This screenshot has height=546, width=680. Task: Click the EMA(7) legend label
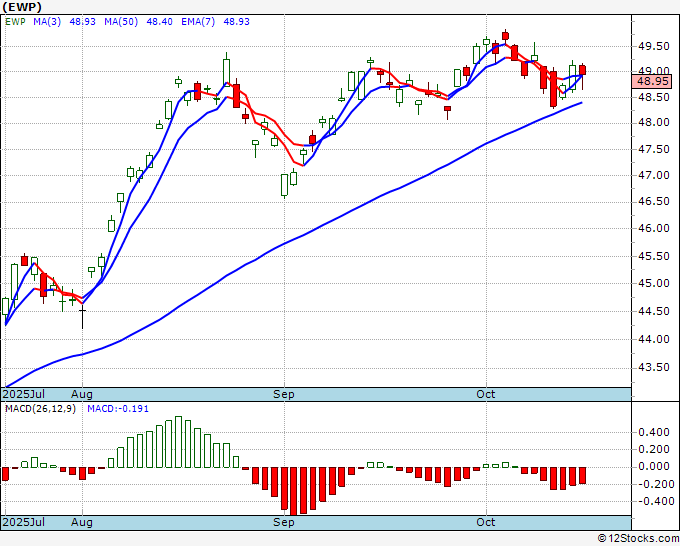(x=198, y=22)
